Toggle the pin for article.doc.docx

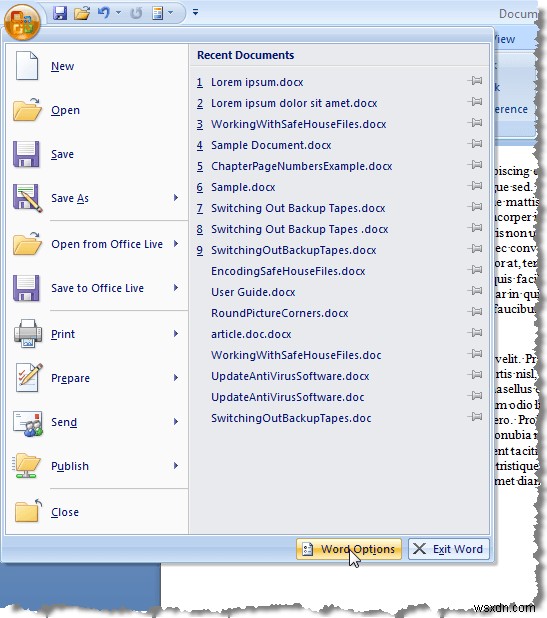pyautogui.click(x=475, y=333)
